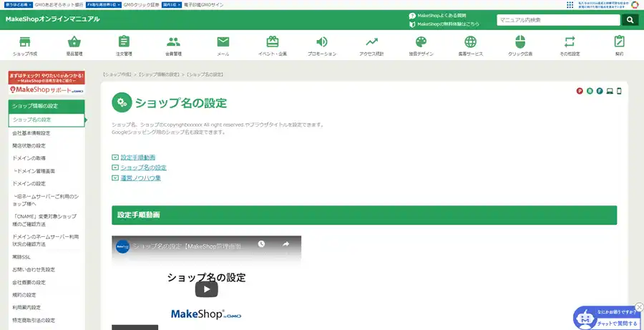
Task: Open the クリック広告 mouse icon
Action: (x=520, y=42)
